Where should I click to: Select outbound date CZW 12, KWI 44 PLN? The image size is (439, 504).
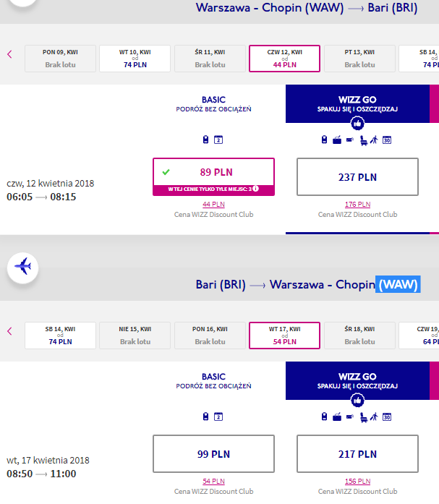pyautogui.click(x=285, y=59)
